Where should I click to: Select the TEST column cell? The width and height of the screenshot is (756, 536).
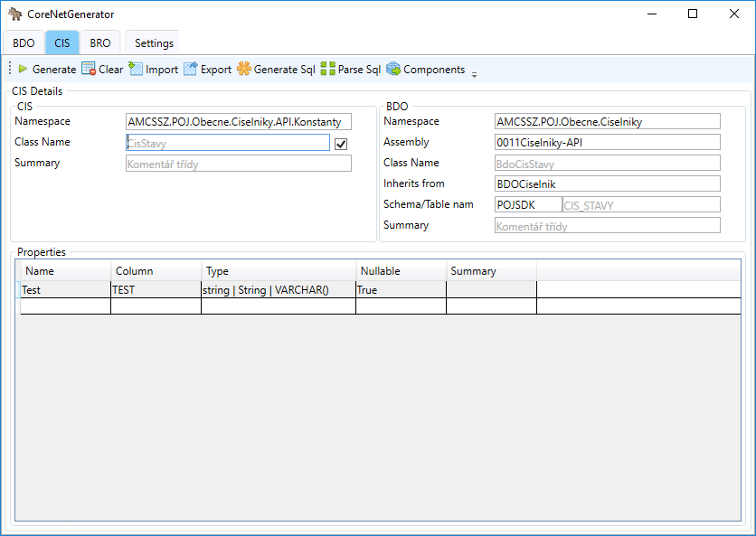click(x=156, y=289)
